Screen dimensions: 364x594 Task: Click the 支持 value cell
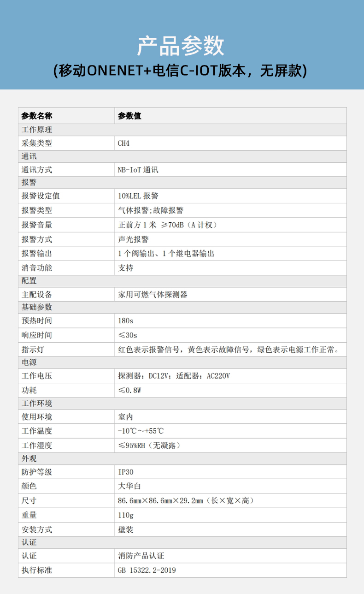pos(230,268)
